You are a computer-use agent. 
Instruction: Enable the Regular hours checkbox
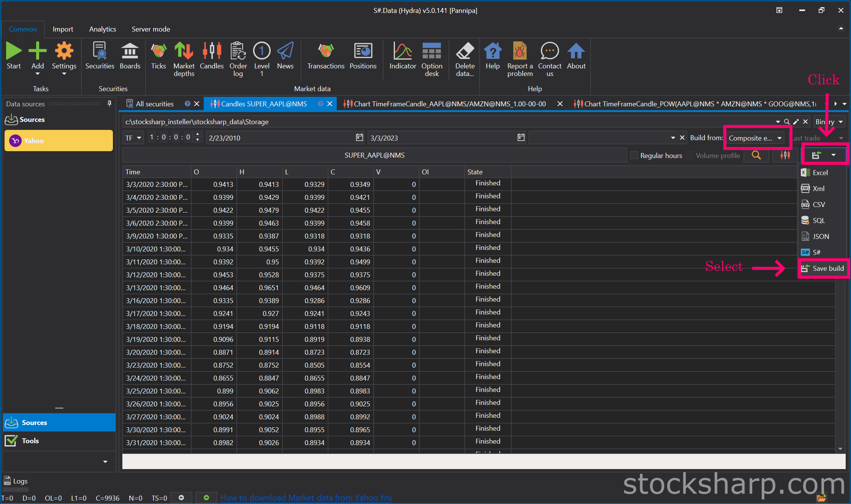[634, 155]
